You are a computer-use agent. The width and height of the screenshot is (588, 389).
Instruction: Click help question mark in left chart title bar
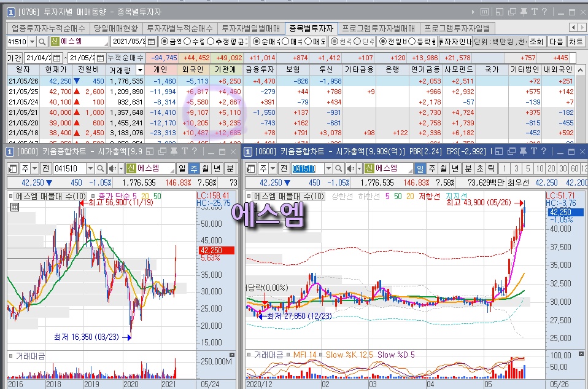(x=194, y=151)
